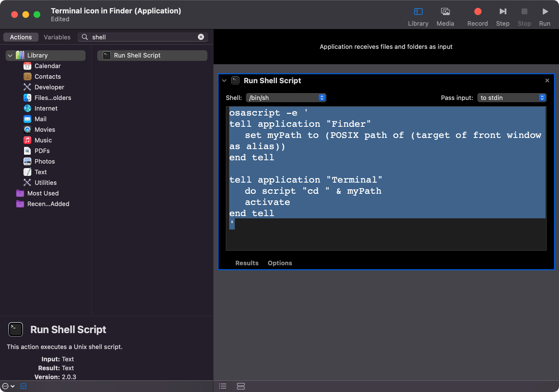Toggle the Library panel icon

[418, 12]
